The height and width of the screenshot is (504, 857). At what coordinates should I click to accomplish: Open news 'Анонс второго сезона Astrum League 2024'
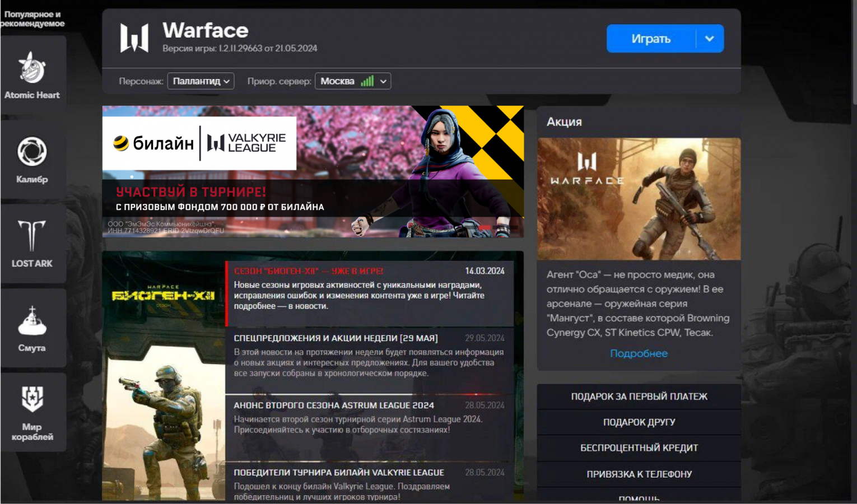tap(370, 428)
